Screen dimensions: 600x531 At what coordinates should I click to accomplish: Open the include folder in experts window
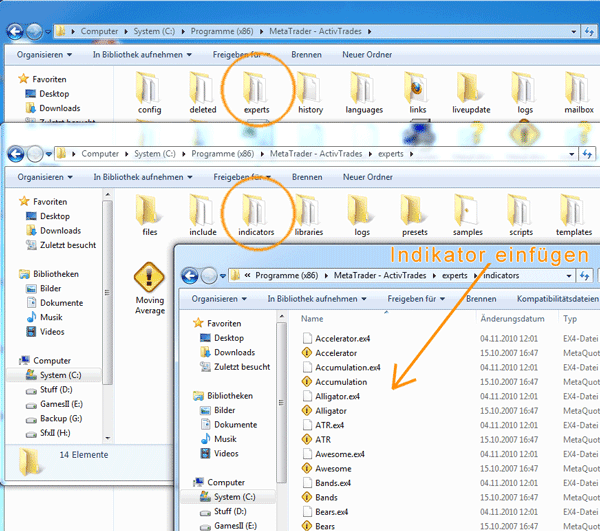(x=202, y=215)
